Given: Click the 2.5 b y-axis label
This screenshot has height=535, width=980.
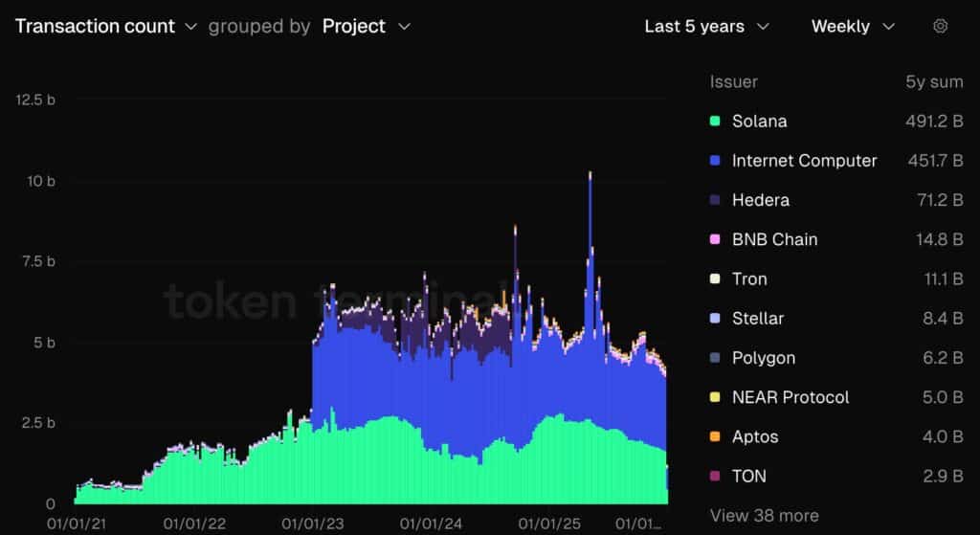Looking at the screenshot, I should tap(38, 423).
